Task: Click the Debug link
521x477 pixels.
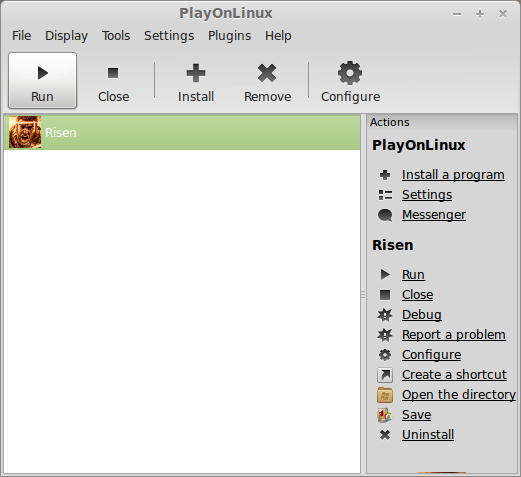Action: (x=422, y=315)
